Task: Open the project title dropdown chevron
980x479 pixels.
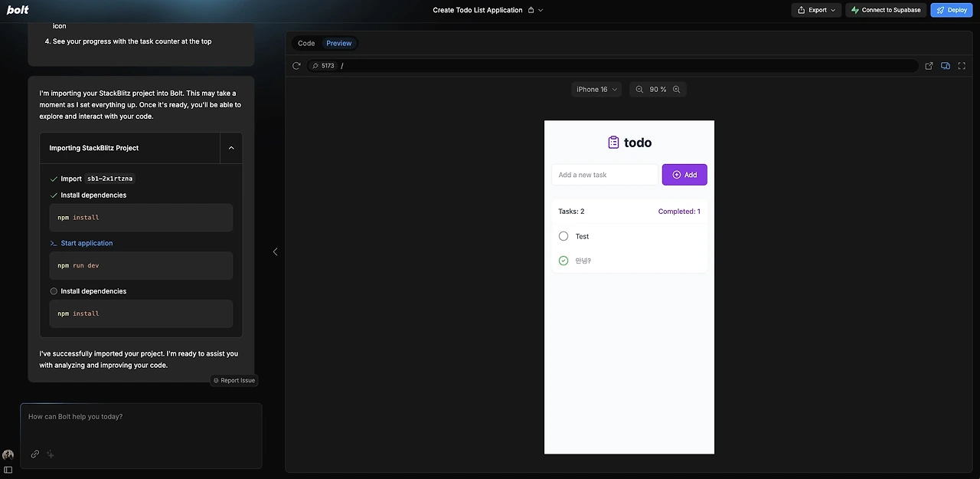Action: pyautogui.click(x=541, y=10)
